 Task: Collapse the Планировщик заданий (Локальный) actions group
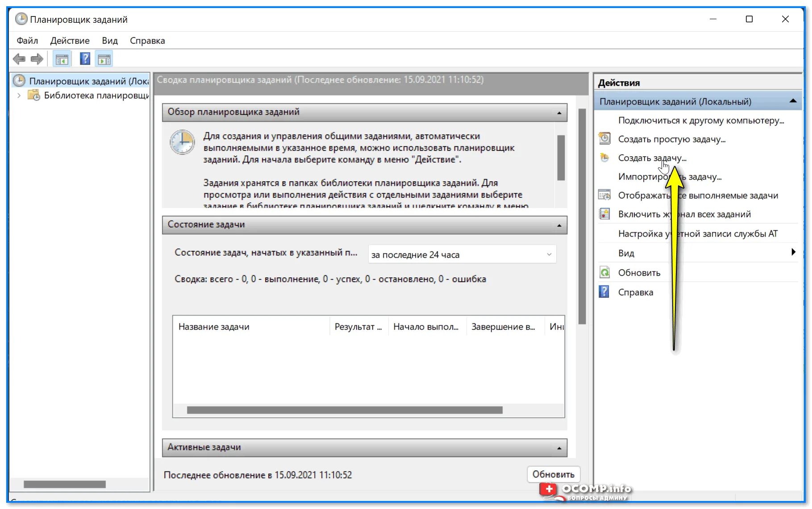pos(793,101)
